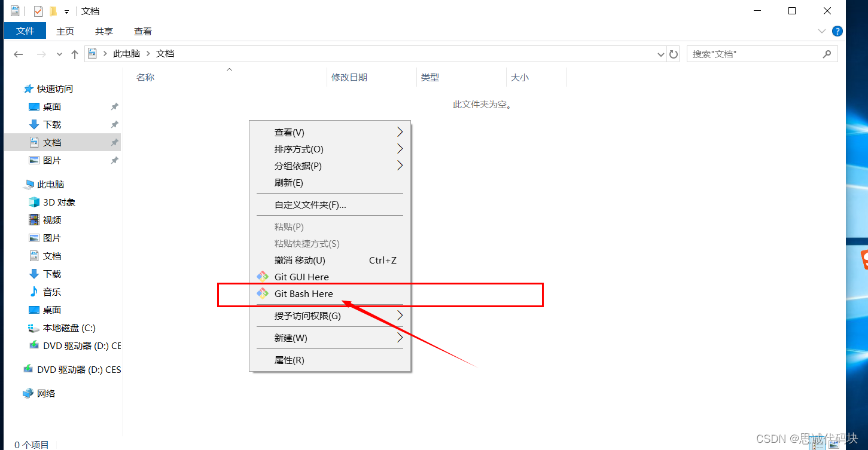The height and width of the screenshot is (450, 868).
Task: Expand the 查看(V) submenu arrow
Action: [x=400, y=132]
